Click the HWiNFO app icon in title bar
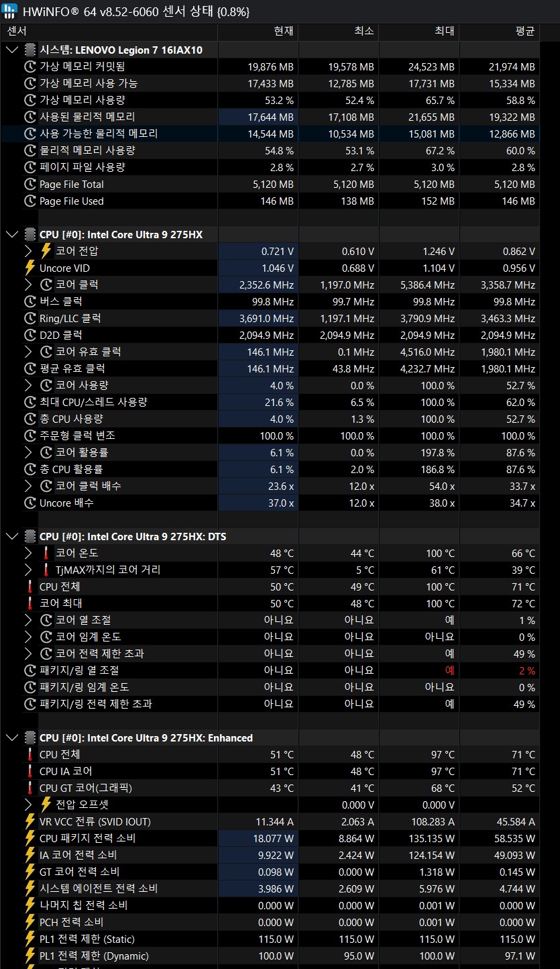 (x=10, y=11)
